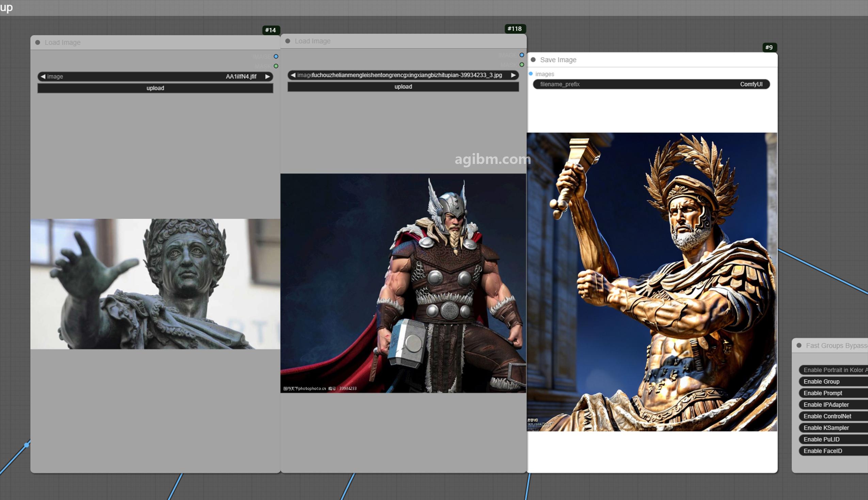Toggle Enable Portrait in Kolor group
Viewport: 868px width, 500px height.
pyautogui.click(x=833, y=370)
